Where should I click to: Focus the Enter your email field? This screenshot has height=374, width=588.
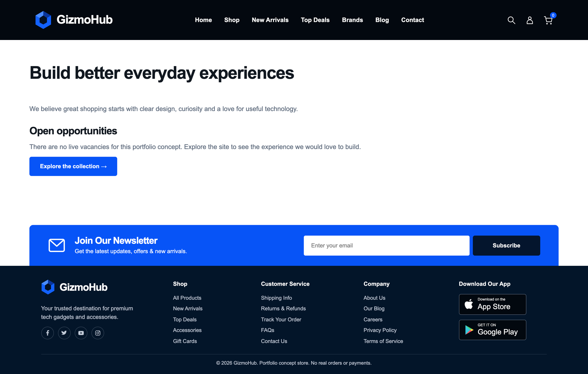point(386,246)
